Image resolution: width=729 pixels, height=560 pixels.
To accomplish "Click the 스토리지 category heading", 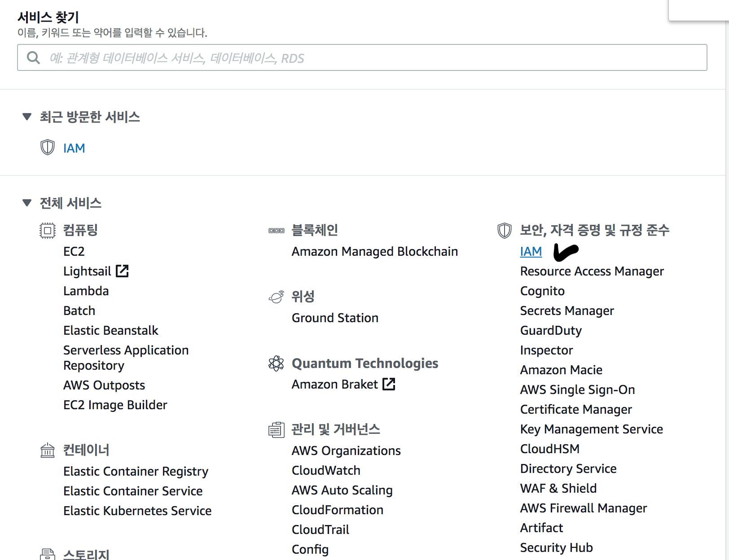I will click(86, 555).
